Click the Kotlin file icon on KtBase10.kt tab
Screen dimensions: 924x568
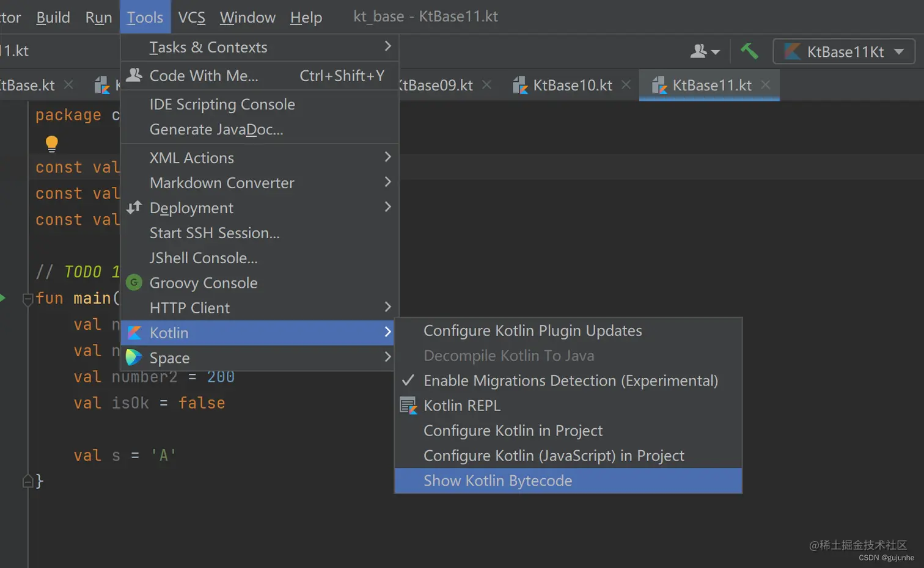coord(519,86)
